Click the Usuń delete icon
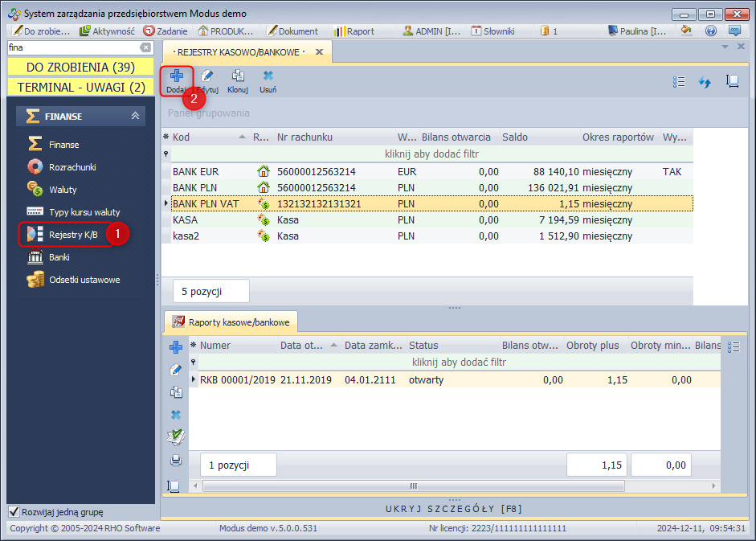The width and height of the screenshot is (756, 541). [268, 76]
